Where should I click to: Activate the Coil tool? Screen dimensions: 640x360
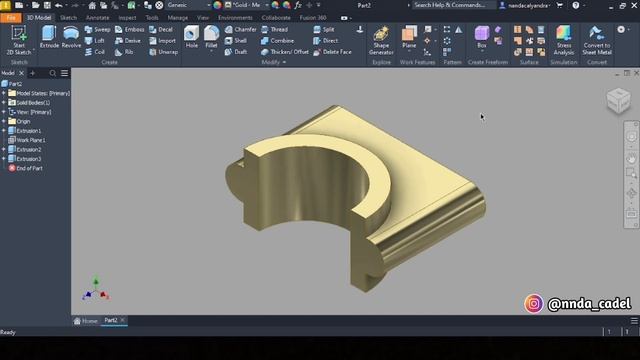point(95,52)
